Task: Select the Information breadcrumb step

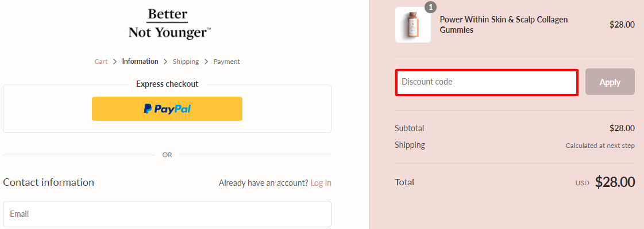Action: pos(140,61)
